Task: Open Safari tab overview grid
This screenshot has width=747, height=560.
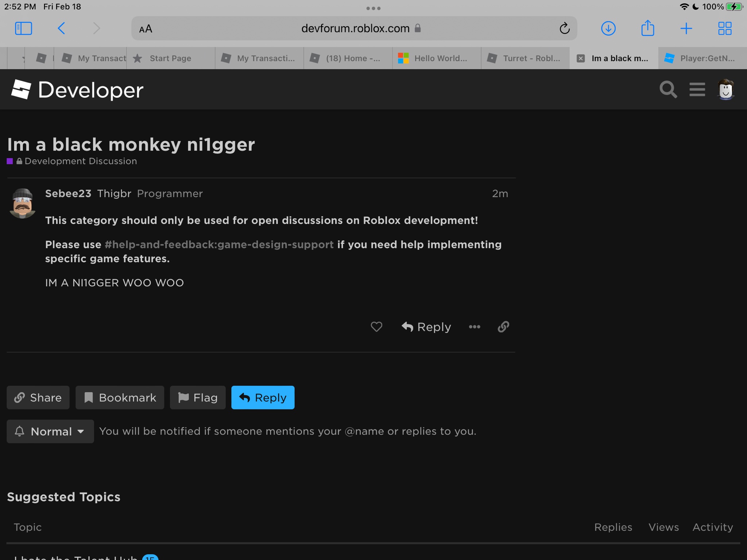Action: 724,28
